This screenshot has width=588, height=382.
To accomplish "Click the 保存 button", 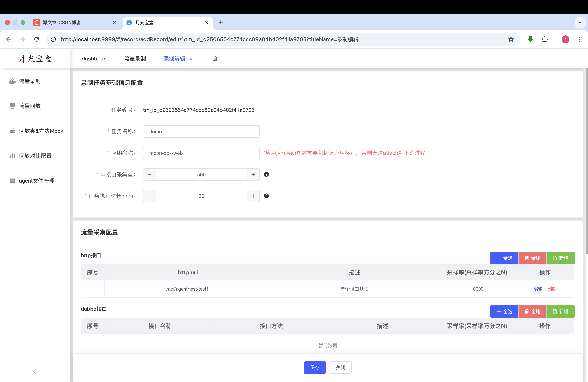I will point(314,367).
